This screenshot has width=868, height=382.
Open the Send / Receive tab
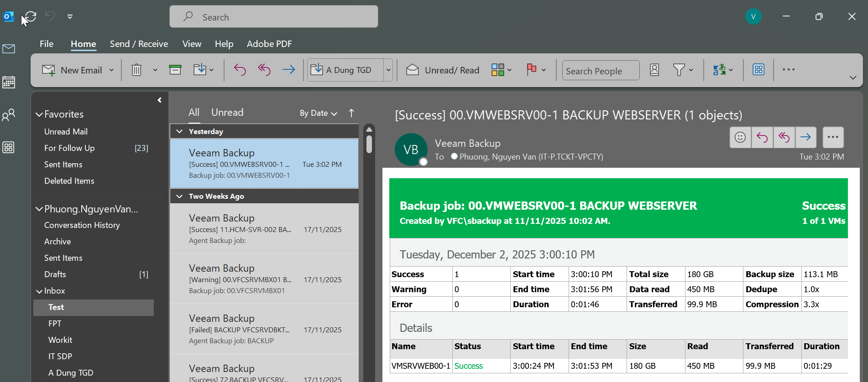point(139,44)
